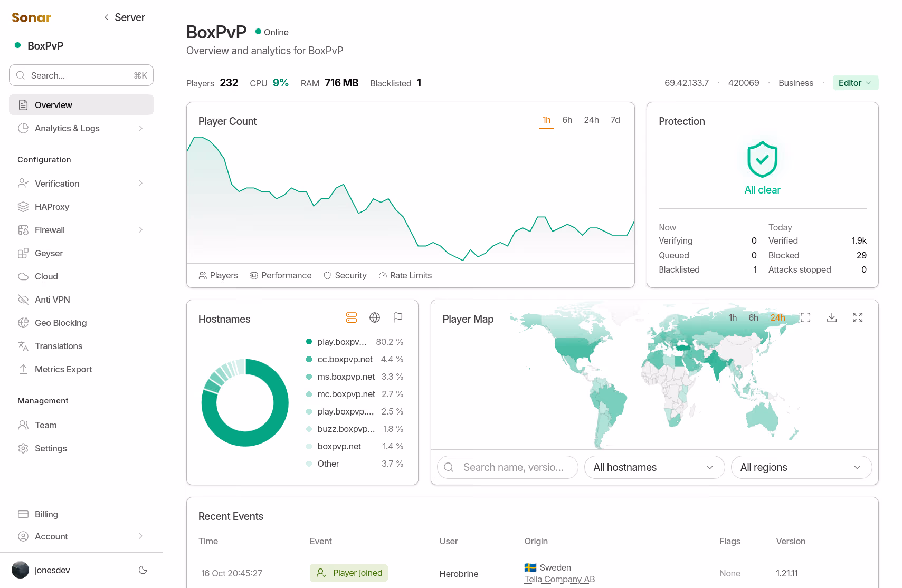Switch chart to Security tab
The height and width of the screenshot is (588, 902).
(345, 275)
